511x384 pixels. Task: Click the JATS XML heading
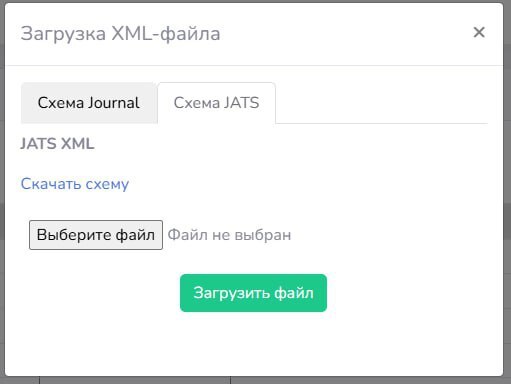point(57,144)
